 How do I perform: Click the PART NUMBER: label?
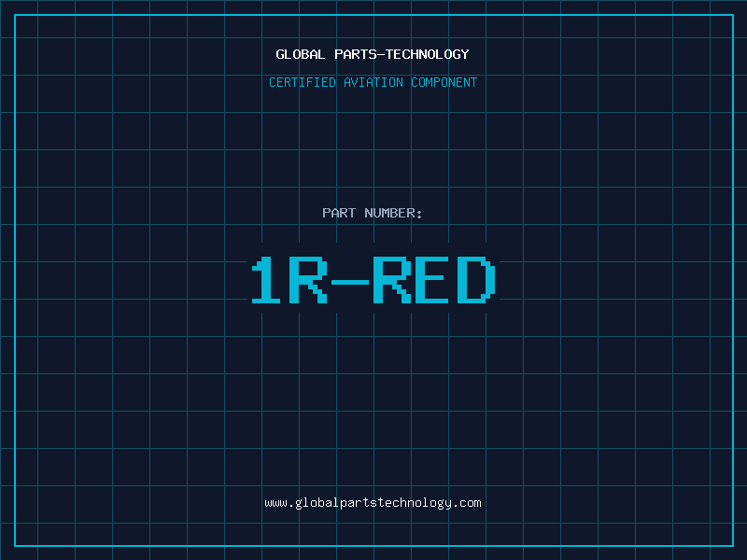[373, 214]
